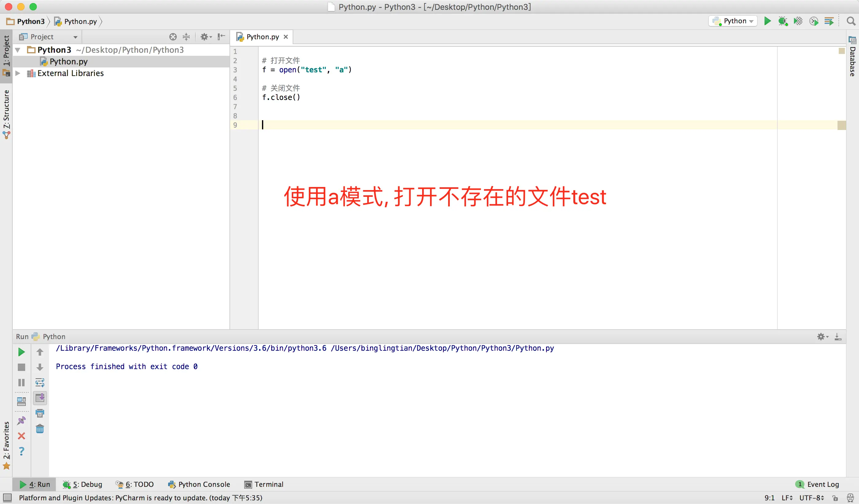Open the Python run configuration dropdown
859x504 pixels.
(733, 21)
